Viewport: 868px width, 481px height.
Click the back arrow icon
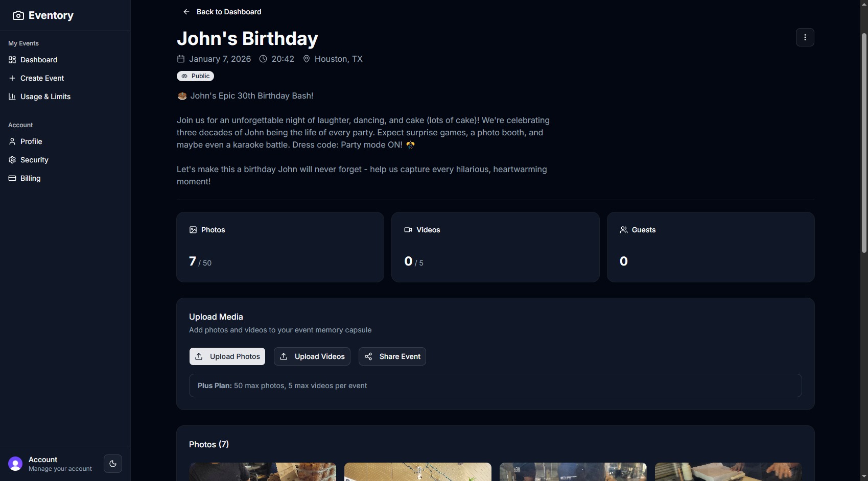point(186,12)
